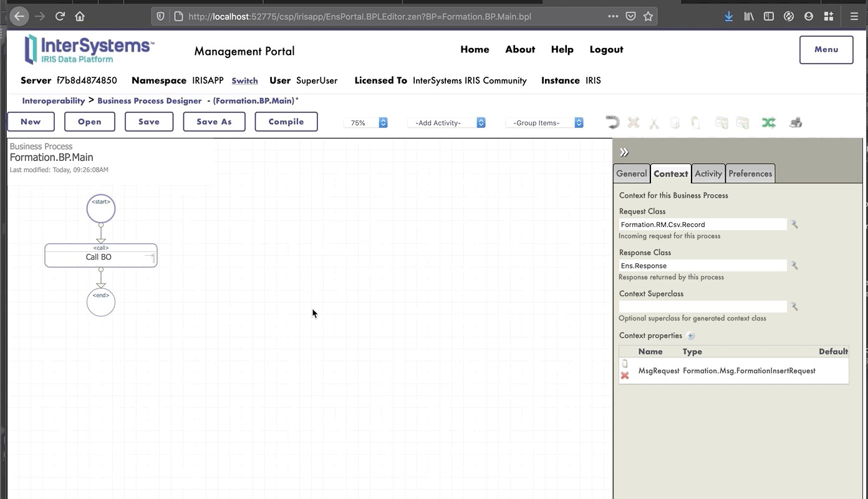The height and width of the screenshot is (499, 868).
Task: Search for Request Class with magnifier icon
Action: [x=794, y=225]
